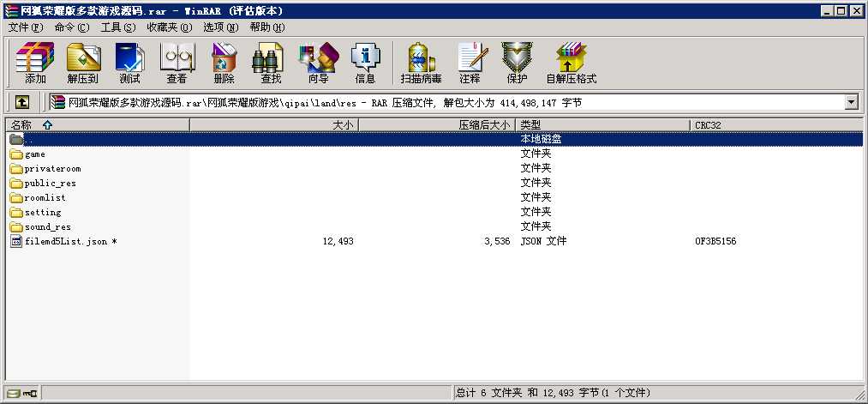Sort by the 类型 (Type) column header
Image resolution: width=868 pixels, height=404 pixels.
pyautogui.click(x=603, y=125)
